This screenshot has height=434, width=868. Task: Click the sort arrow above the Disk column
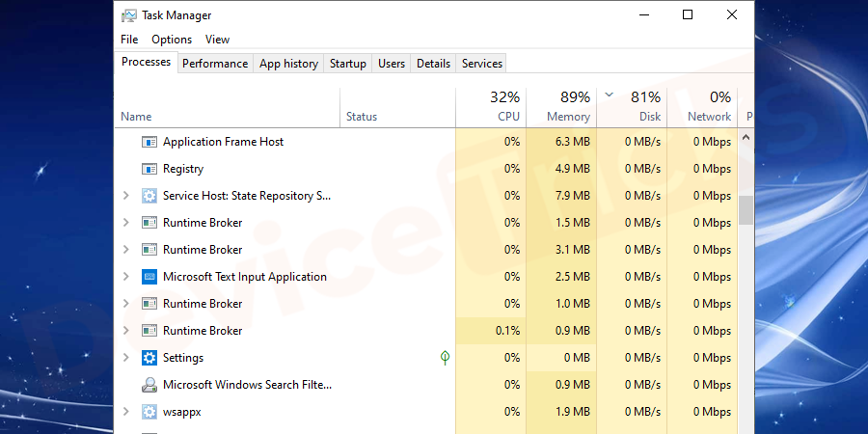click(x=610, y=95)
